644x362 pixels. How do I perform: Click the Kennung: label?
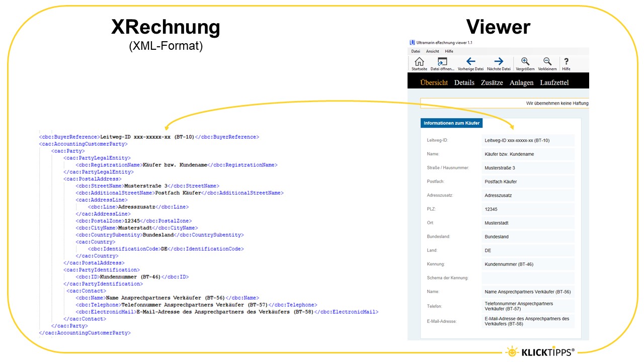pyautogui.click(x=436, y=264)
